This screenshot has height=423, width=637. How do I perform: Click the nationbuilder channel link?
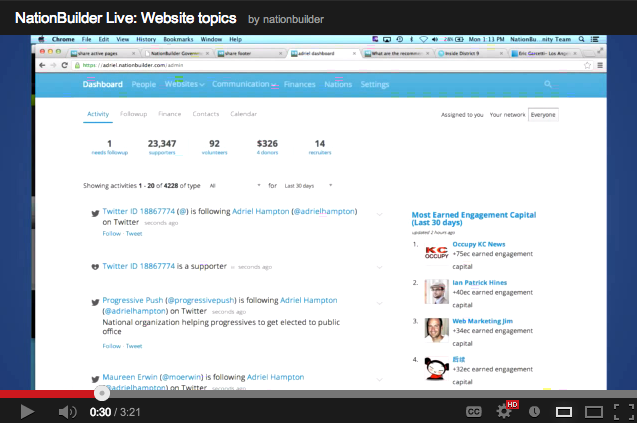(293, 19)
